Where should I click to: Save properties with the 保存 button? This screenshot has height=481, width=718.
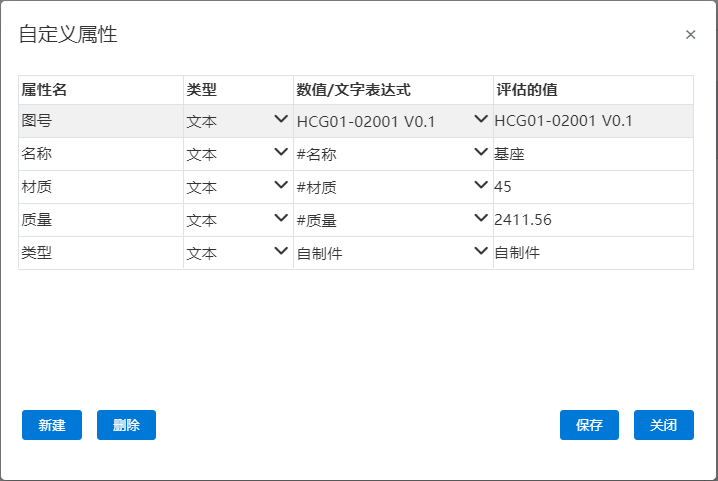[x=589, y=425]
